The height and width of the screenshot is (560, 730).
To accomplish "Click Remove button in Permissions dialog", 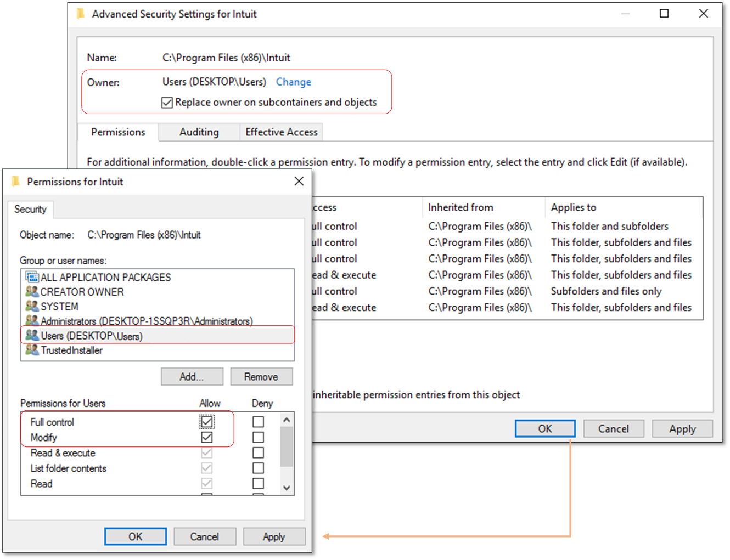I will (261, 377).
